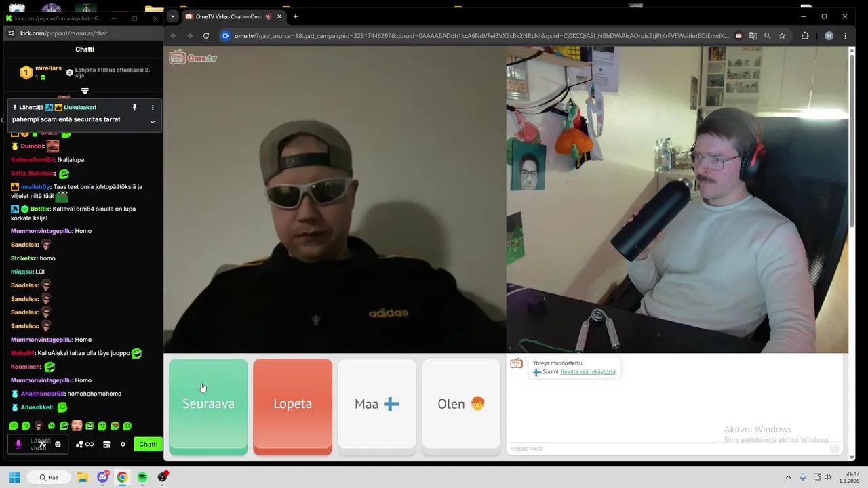
Task: Open the emoji picker in Kick chat
Action: [x=58, y=445]
